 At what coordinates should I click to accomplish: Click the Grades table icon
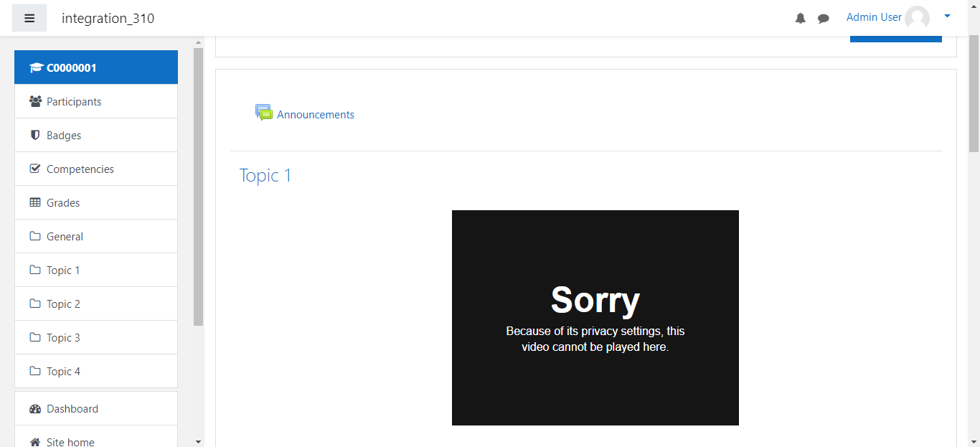(x=35, y=202)
